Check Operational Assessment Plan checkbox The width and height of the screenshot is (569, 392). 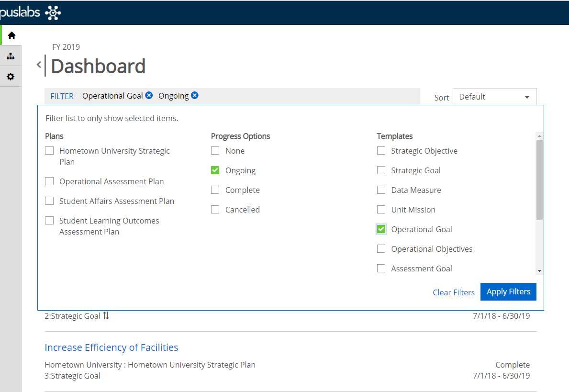coord(49,181)
